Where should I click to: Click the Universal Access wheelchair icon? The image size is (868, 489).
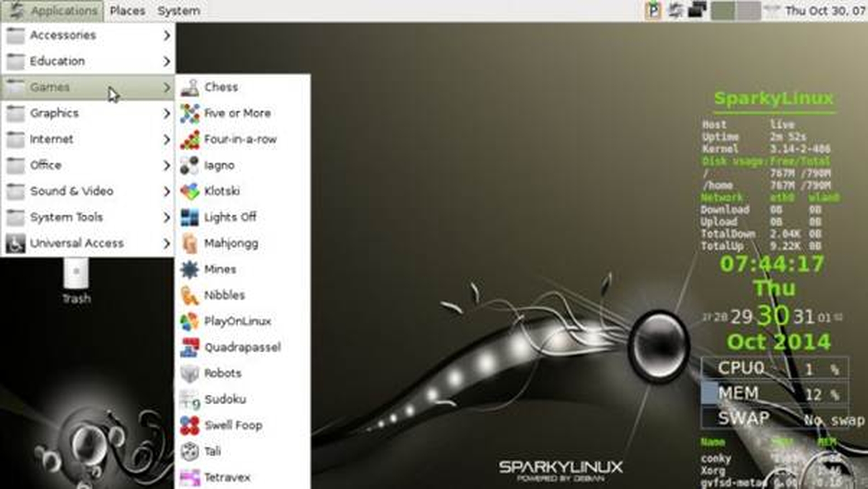[x=15, y=243]
